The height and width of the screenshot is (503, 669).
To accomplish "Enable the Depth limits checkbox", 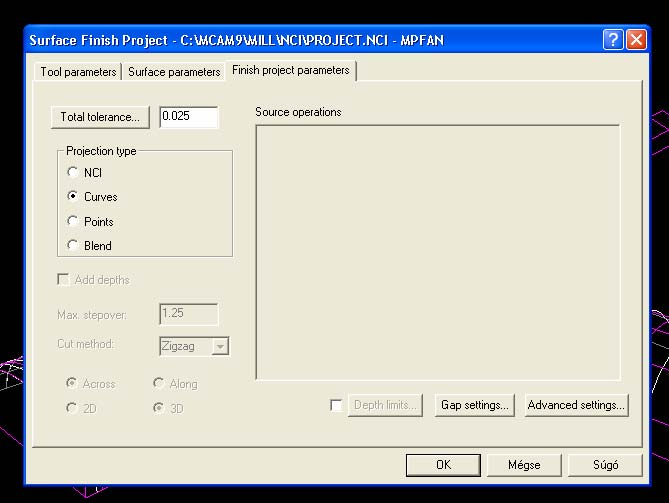I will pyautogui.click(x=336, y=405).
